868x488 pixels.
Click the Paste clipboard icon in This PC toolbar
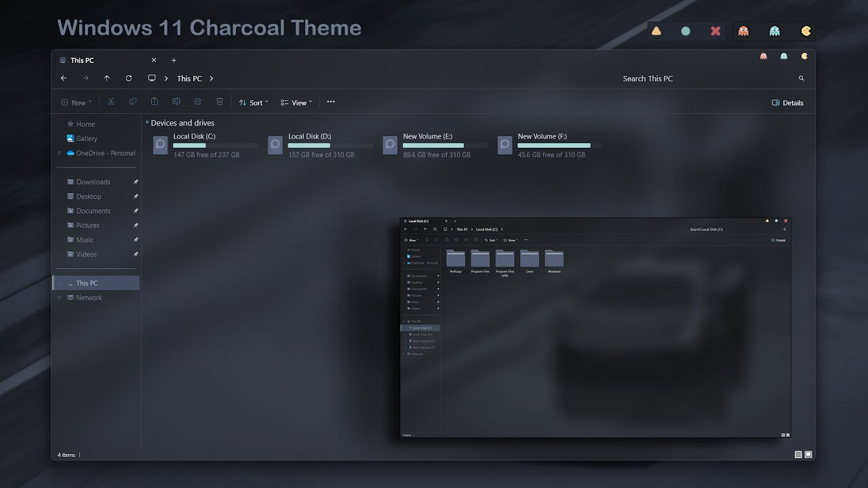155,102
